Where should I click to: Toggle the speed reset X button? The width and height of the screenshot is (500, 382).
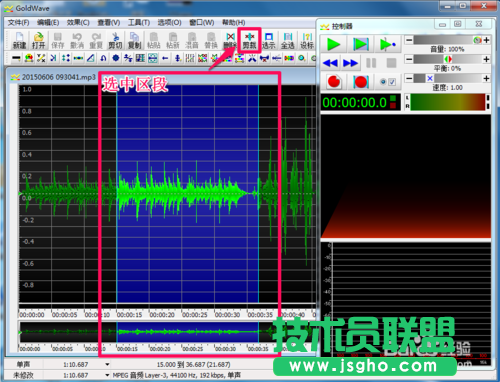coord(430,78)
